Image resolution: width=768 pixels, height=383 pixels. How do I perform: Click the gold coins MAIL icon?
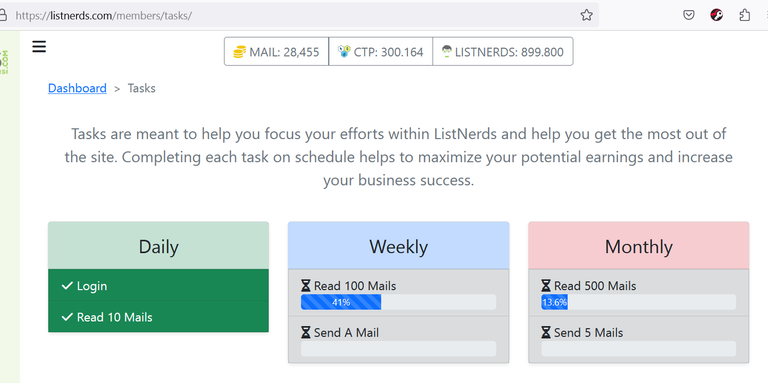click(x=240, y=51)
